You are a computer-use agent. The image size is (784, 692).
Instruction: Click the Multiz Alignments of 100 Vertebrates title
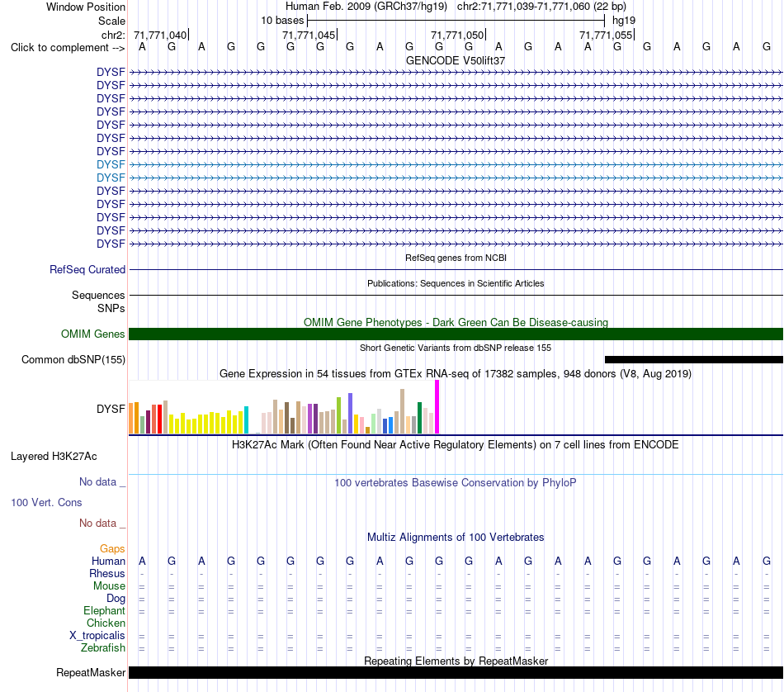click(456, 538)
